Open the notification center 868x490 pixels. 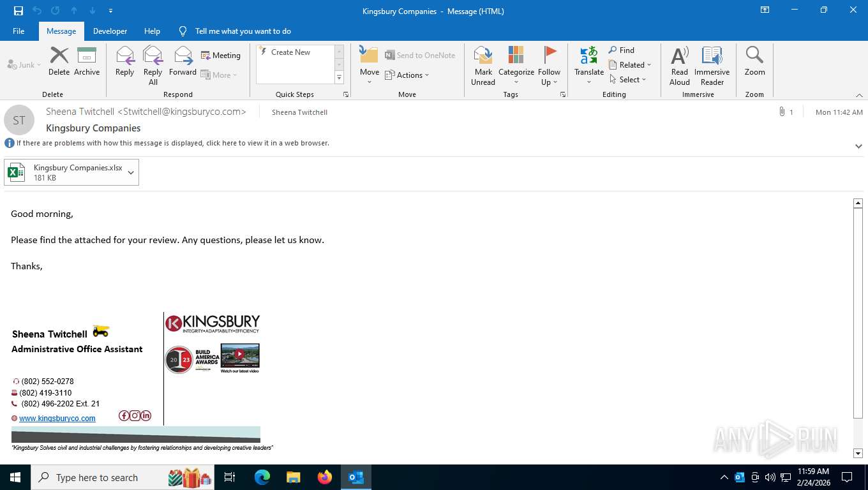click(847, 477)
